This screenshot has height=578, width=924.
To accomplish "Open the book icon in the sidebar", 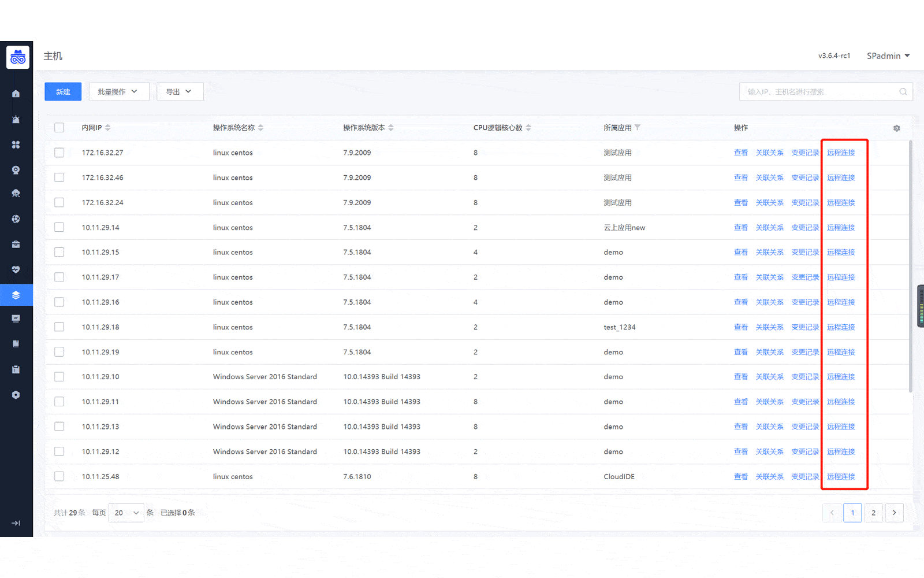I will (x=16, y=344).
